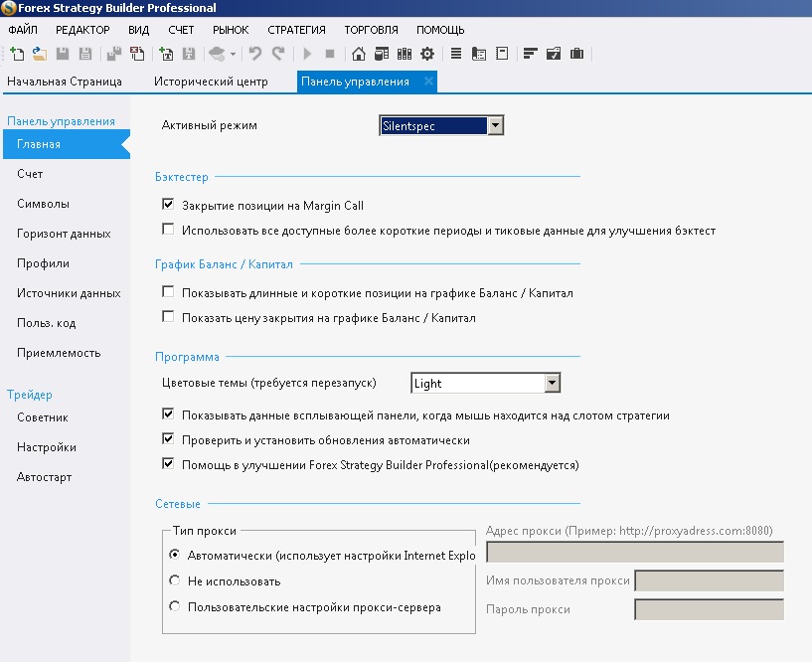Screen dimensions: 812x662
Task: Select Главная in the sidebar
Action: (67, 144)
